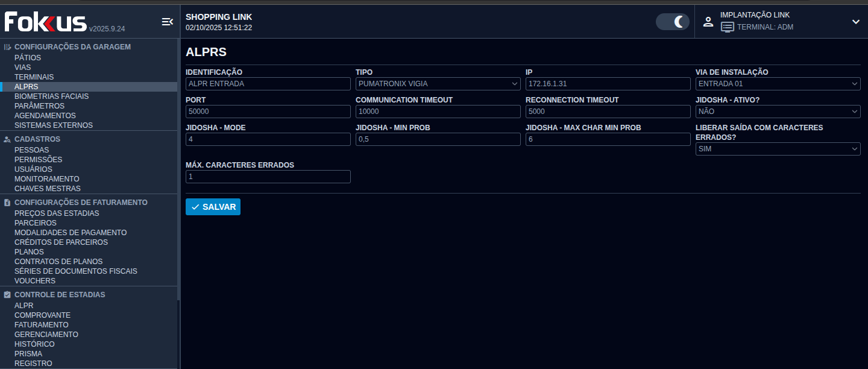This screenshot has height=369, width=868.
Task: Click the Fokus logo
Action: coord(46,22)
